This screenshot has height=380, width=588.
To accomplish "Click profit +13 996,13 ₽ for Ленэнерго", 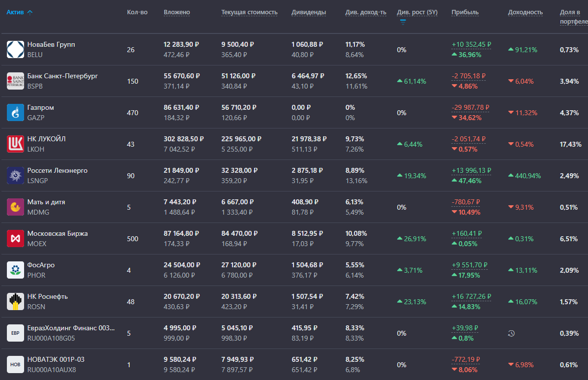I will (471, 171).
